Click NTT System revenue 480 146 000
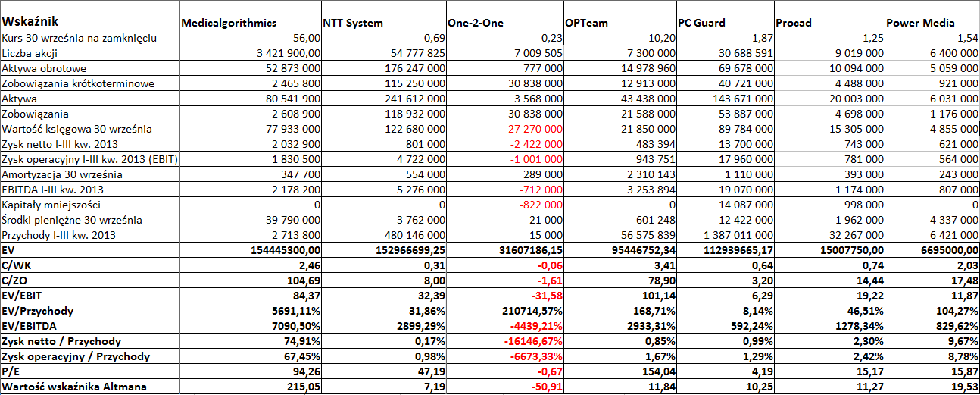Image resolution: width=980 pixels, height=395 pixels. point(384,235)
